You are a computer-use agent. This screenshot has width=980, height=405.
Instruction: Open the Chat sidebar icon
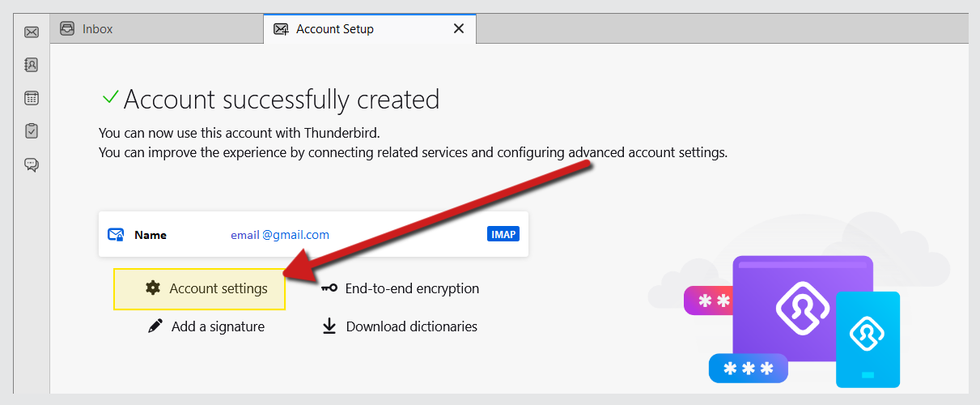click(32, 164)
